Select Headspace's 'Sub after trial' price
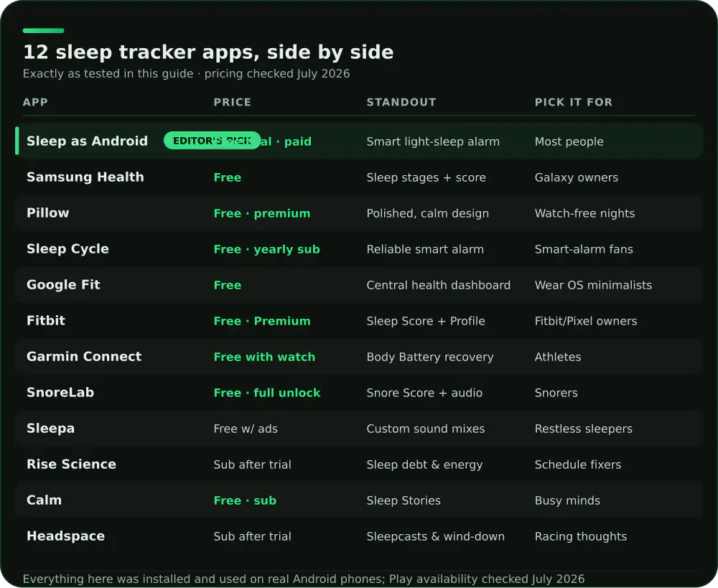This screenshot has width=718, height=588. 252,536
